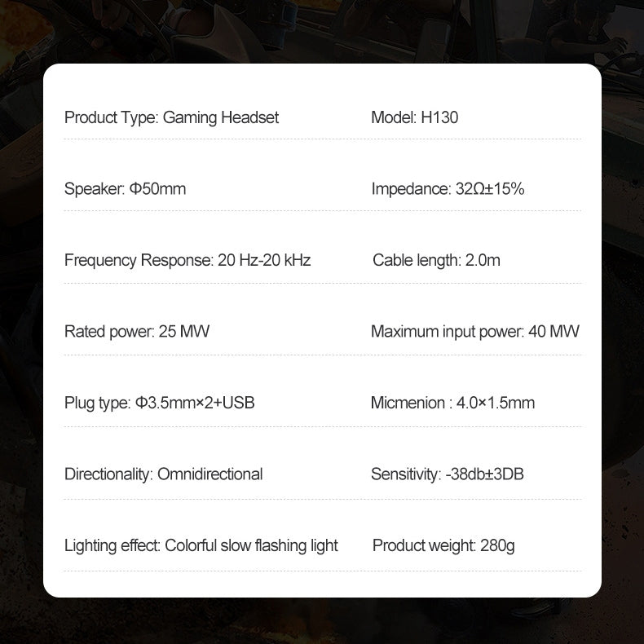Select 'Colorful slow flashing light' text
This screenshot has height=644, width=644.
pos(251,545)
